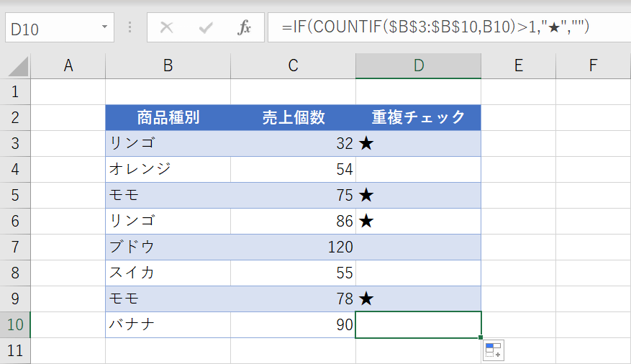Click the Cancel X icon in formula bar
Viewport: 631px width, 364px height.
167,28
